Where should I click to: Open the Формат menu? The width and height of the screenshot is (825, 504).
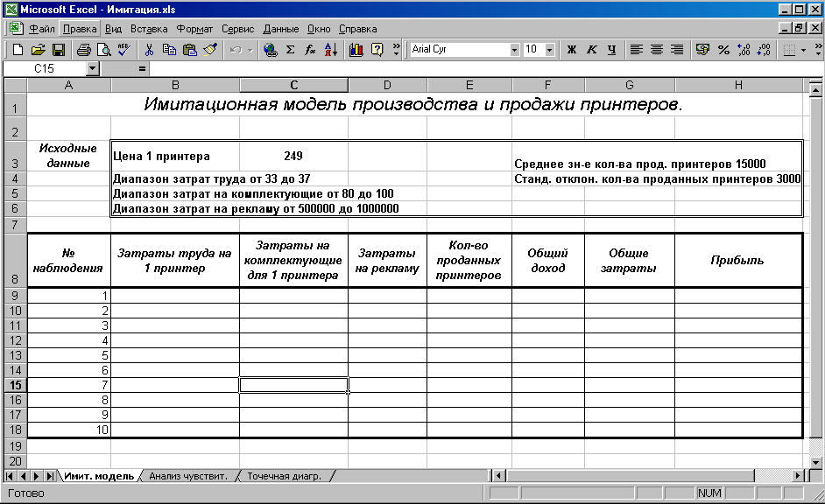(x=194, y=29)
